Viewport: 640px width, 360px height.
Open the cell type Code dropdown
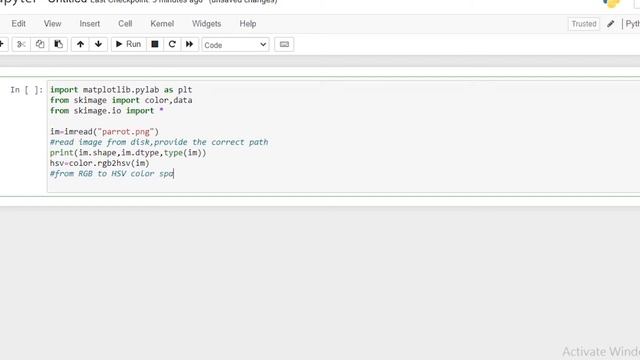pyautogui.click(x=235, y=45)
